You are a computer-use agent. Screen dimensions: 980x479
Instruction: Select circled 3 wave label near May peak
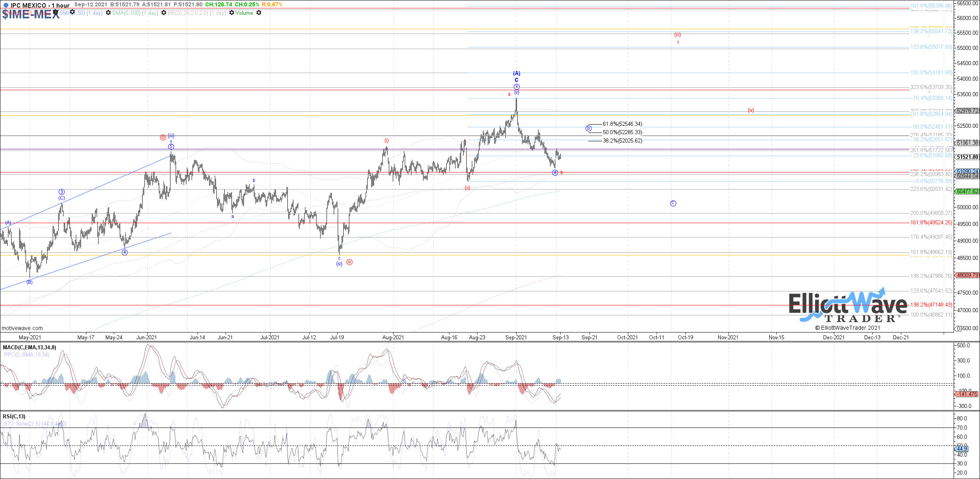pyautogui.click(x=61, y=192)
